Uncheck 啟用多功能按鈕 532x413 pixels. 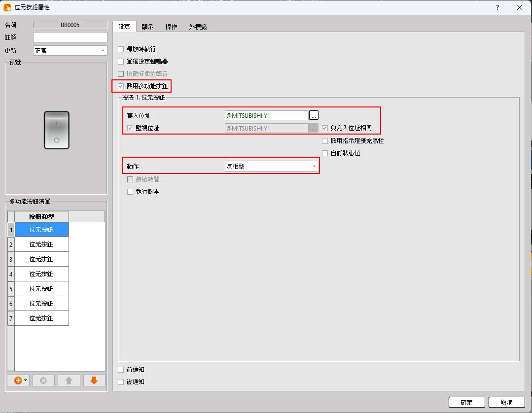121,86
